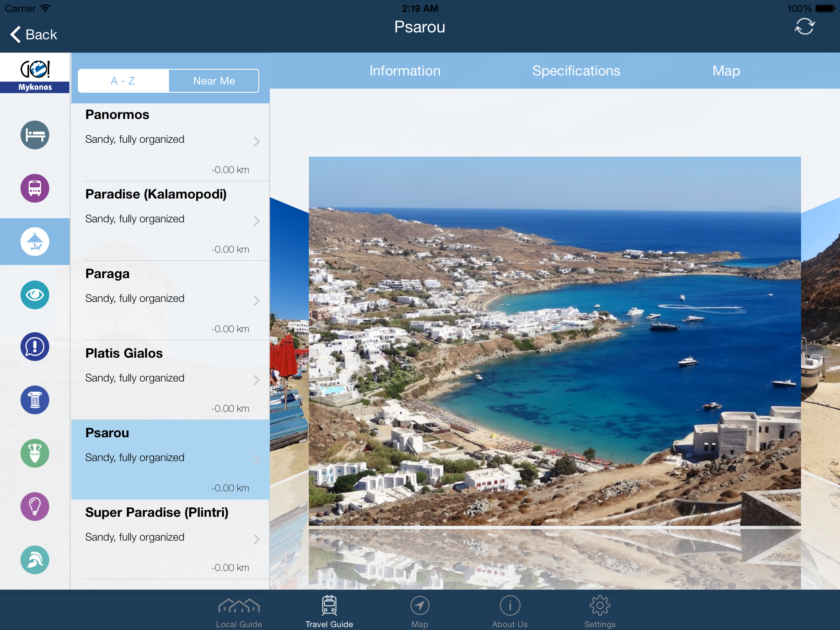
Task: Tap the refresh icon in the header
Action: click(804, 27)
